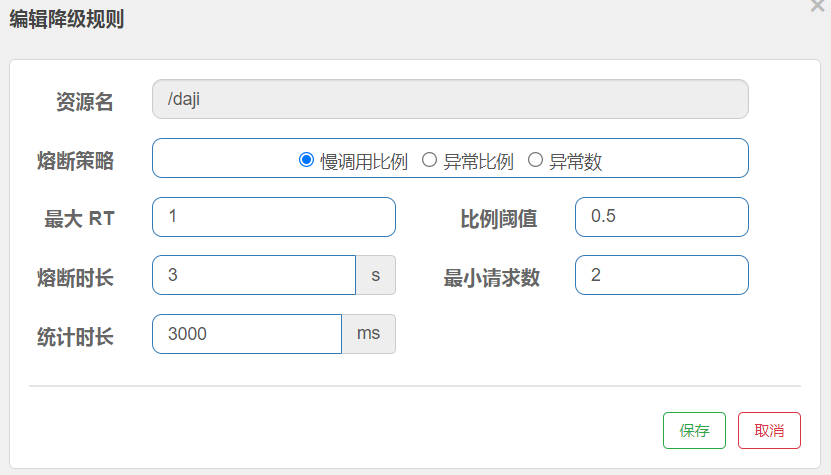
Task: Focus the 熔断时长 input field
Action: click(x=254, y=275)
